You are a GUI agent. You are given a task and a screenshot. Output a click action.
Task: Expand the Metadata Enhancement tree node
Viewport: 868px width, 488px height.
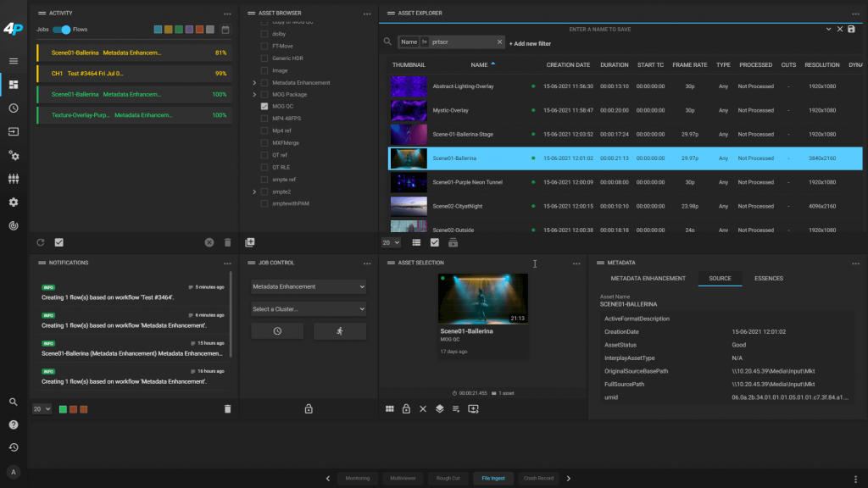[254, 83]
